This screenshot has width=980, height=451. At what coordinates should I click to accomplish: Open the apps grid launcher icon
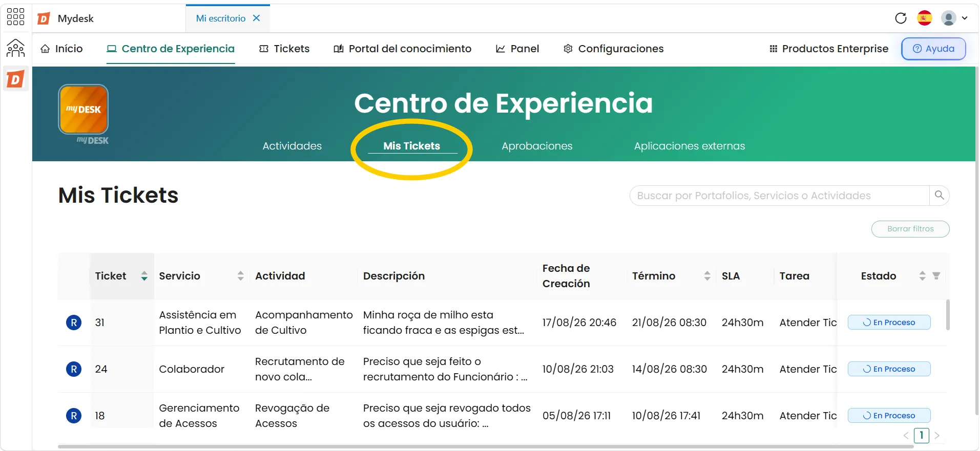click(x=15, y=16)
